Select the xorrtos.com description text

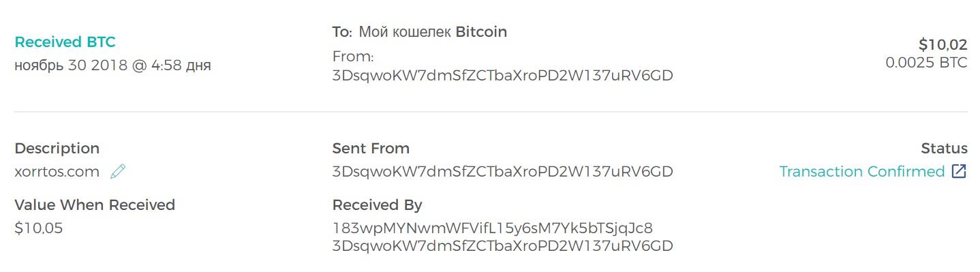[57, 172]
